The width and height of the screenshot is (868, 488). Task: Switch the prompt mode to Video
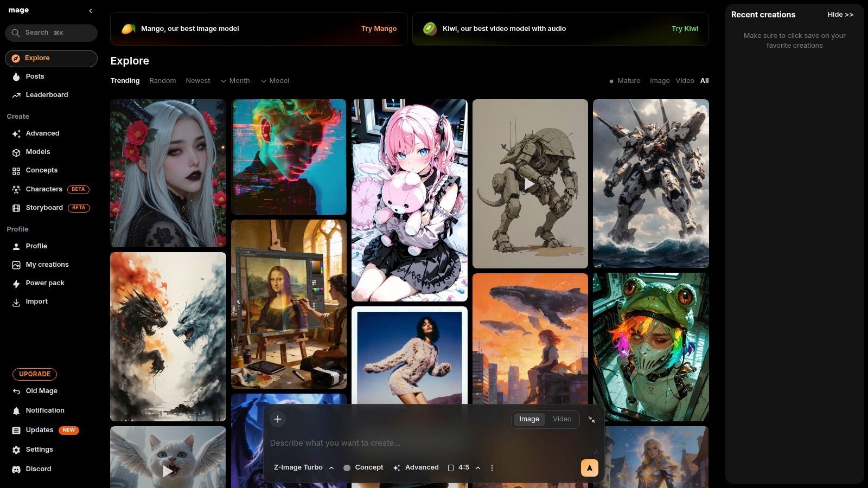tap(561, 419)
